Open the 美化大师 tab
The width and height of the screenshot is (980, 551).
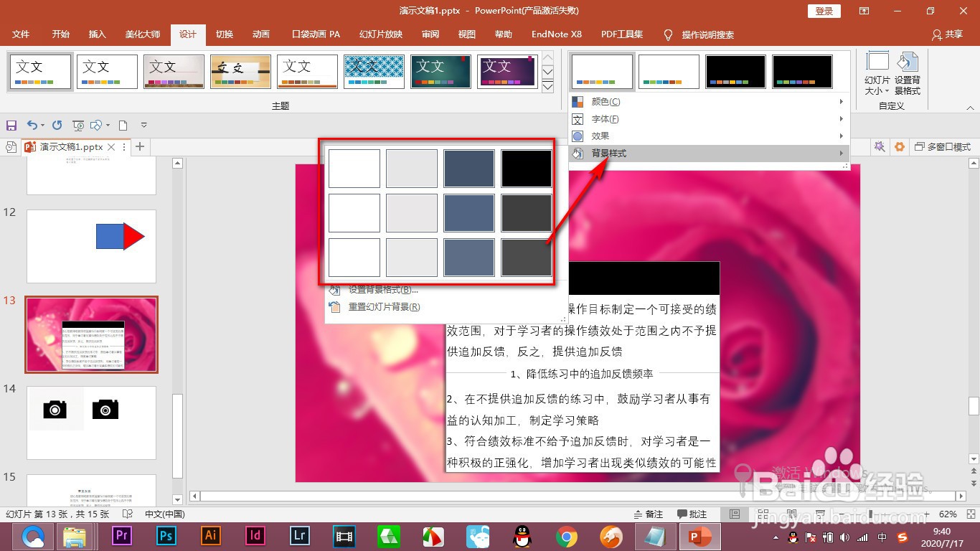pos(143,34)
